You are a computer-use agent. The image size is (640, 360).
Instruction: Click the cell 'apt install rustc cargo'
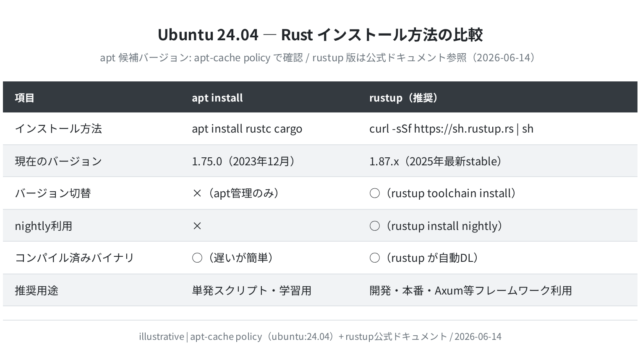click(x=247, y=129)
